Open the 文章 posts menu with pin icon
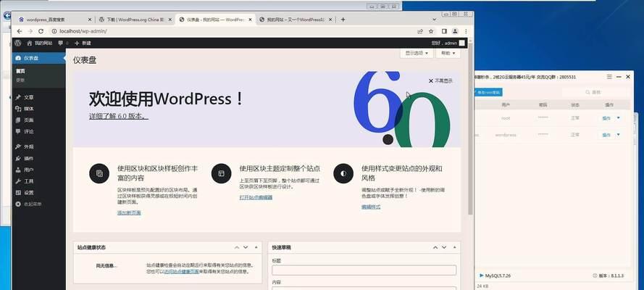644x290 pixels. pos(18,97)
